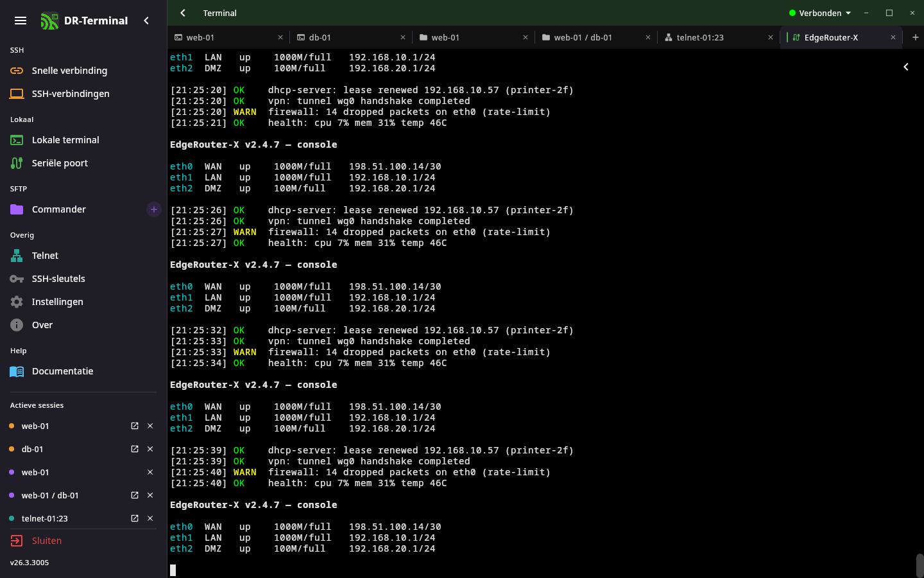The image size is (924, 578).
Task: Click the dhcp-server line stamped 21:25:32
Action: [372, 330]
